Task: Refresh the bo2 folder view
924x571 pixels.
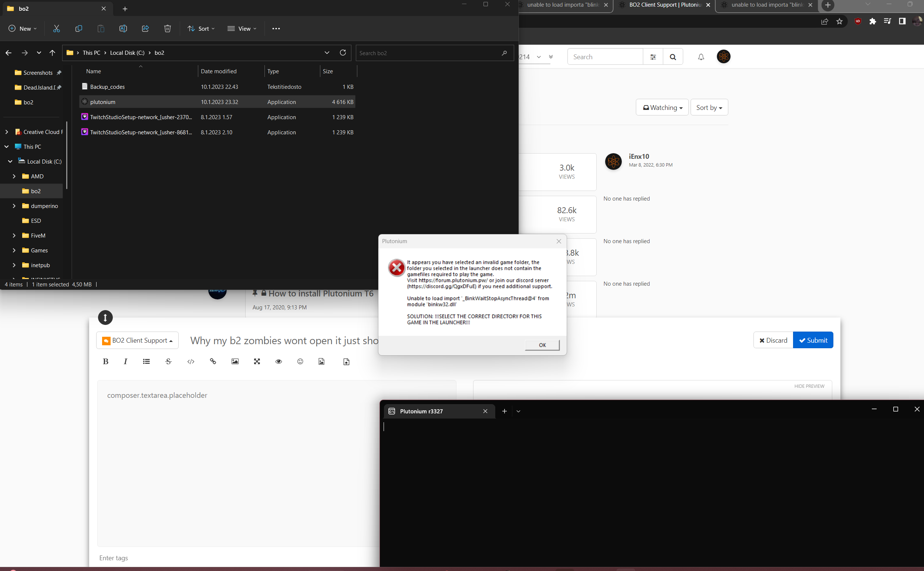Action: pos(343,53)
